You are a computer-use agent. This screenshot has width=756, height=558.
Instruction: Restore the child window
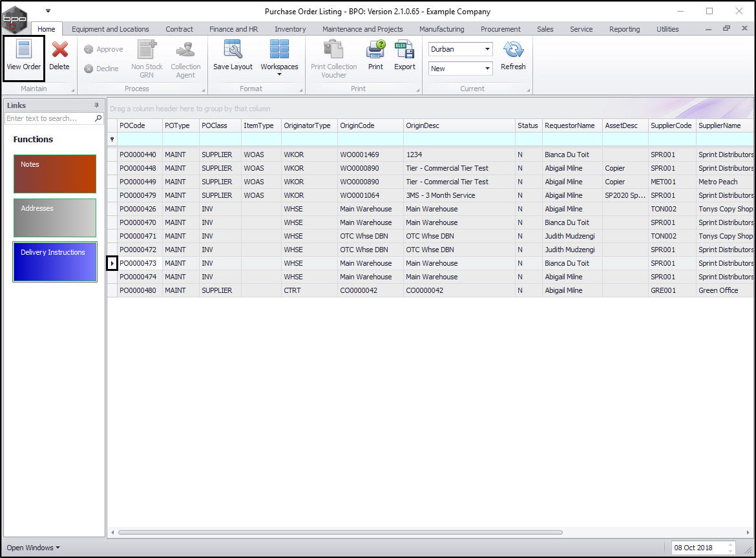click(x=726, y=28)
